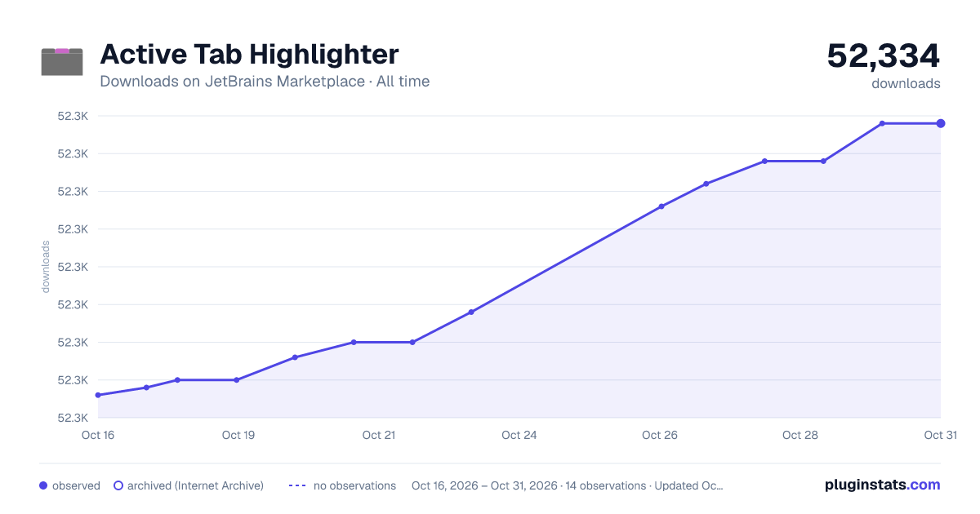Click the downloads caption under 52,334

pos(906,83)
